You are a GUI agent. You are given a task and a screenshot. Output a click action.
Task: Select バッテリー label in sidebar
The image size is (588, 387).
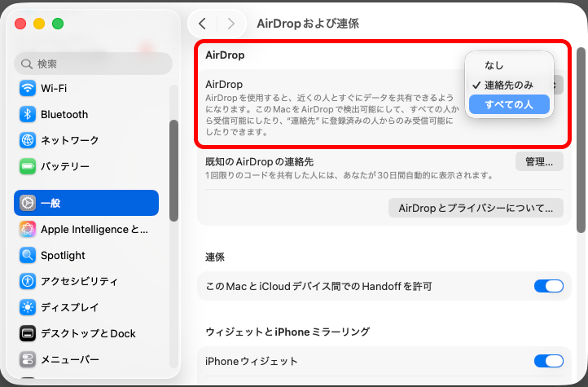click(x=65, y=166)
